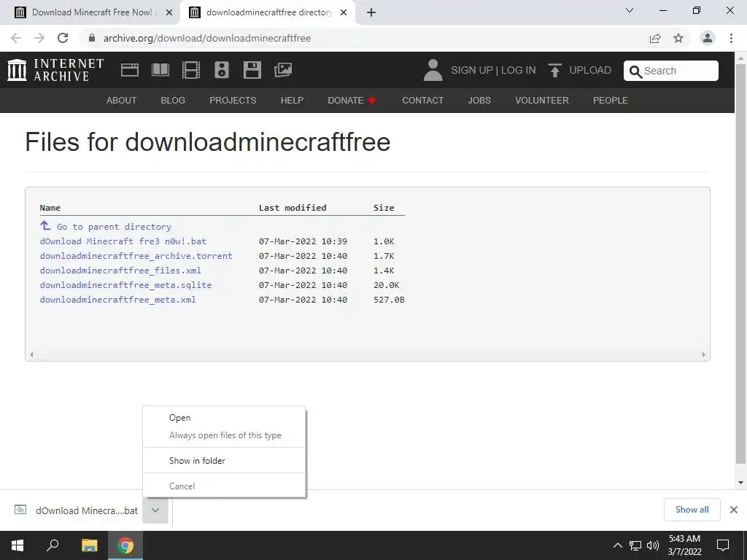Close the downloadminecraftfree directory tab
The width and height of the screenshot is (747, 560).
(x=344, y=12)
